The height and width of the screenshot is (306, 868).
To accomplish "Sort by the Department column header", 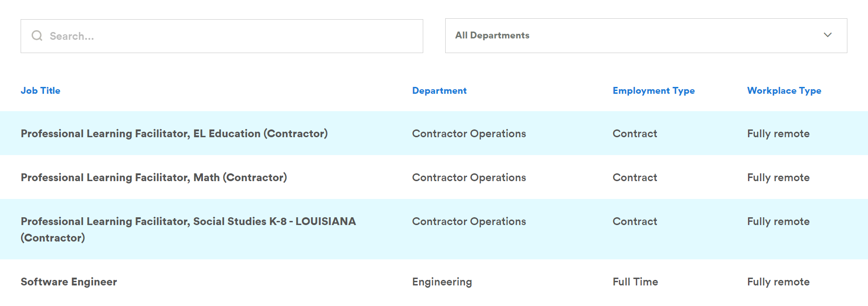I will tap(439, 91).
